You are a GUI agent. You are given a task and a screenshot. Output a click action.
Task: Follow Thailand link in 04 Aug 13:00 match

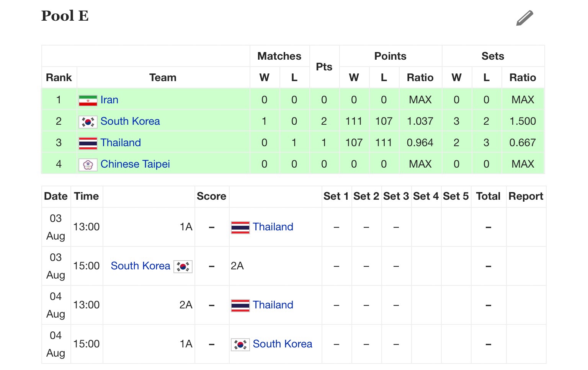point(273,305)
